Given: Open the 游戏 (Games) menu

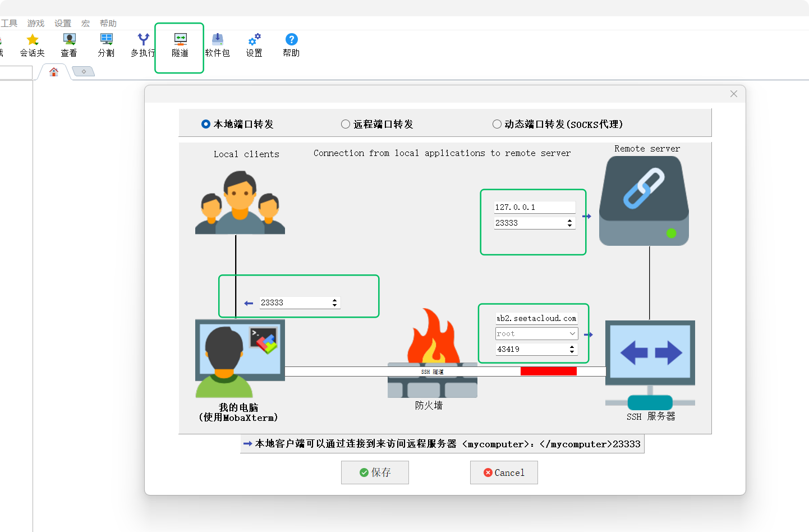Looking at the screenshot, I should pos(36,23).
